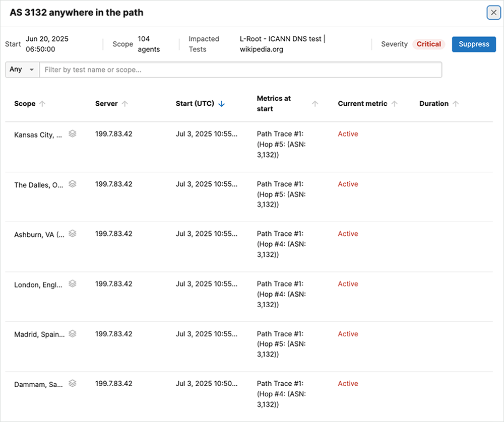The image size is (504, 422).
Task: Focus the filter by test name field
Action: [240, 69]
